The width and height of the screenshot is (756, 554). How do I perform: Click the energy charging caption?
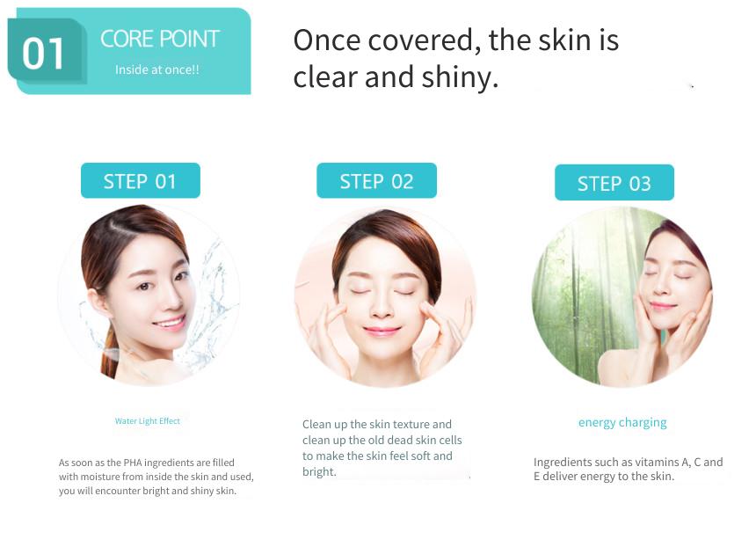(622, 422)
